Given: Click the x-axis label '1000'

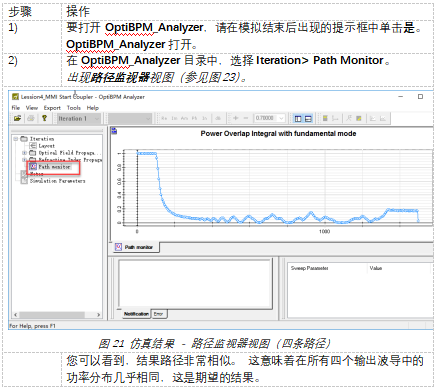Looking at the screenshot, I should point(324,231).
